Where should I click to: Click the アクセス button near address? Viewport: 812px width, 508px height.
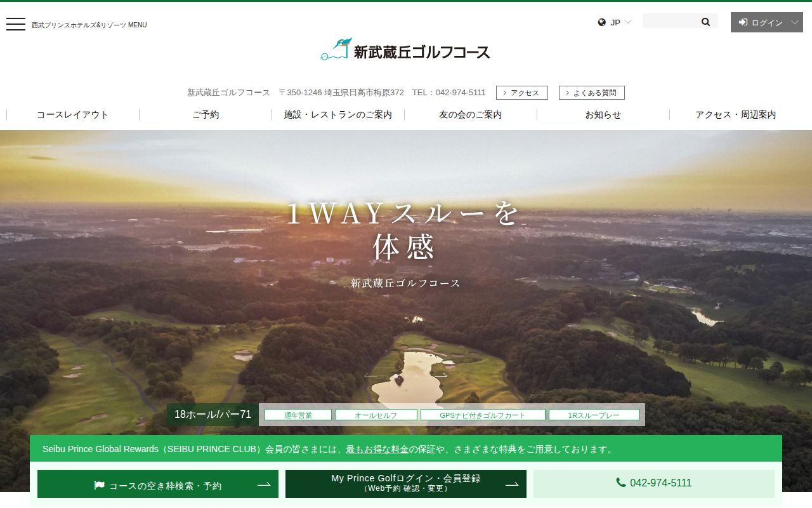click(x=521, y=93)
